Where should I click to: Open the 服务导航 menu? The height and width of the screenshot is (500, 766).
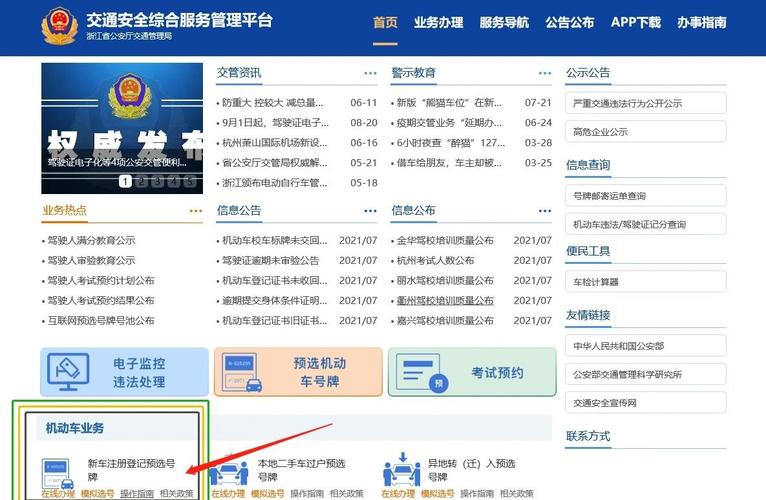(x=504, y=22)
